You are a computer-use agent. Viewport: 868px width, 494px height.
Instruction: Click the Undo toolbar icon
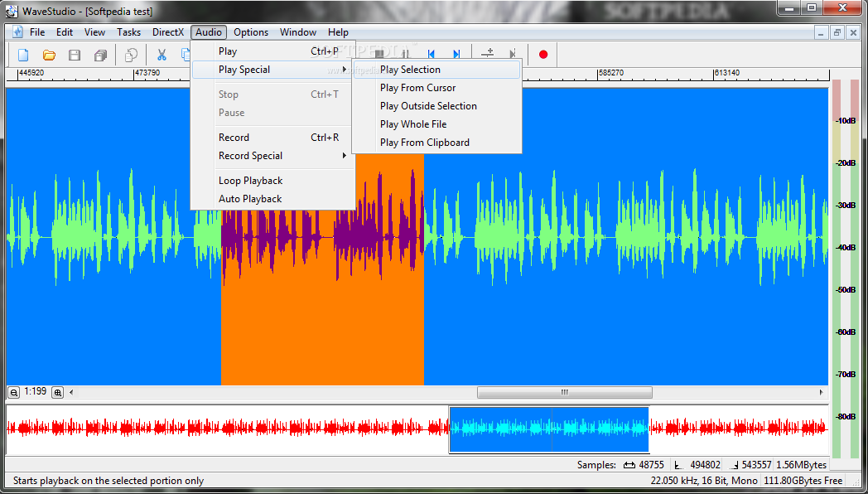pos(131,55)
